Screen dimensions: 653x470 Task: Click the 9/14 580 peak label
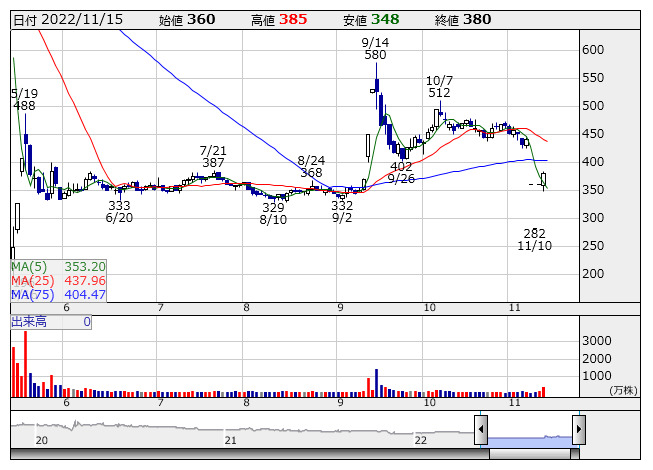(375, 49)
